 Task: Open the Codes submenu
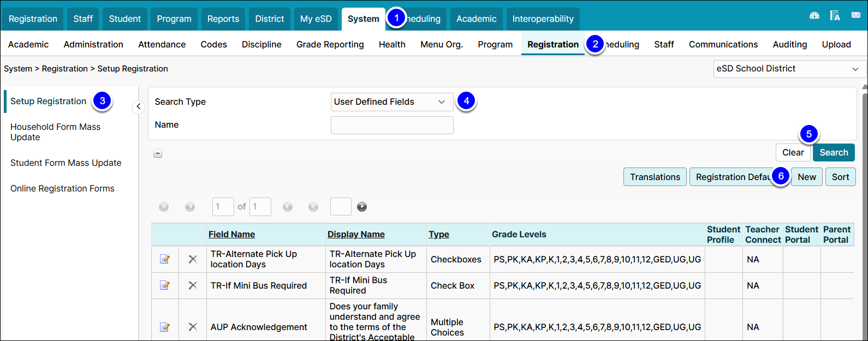[x=214, y=45]
